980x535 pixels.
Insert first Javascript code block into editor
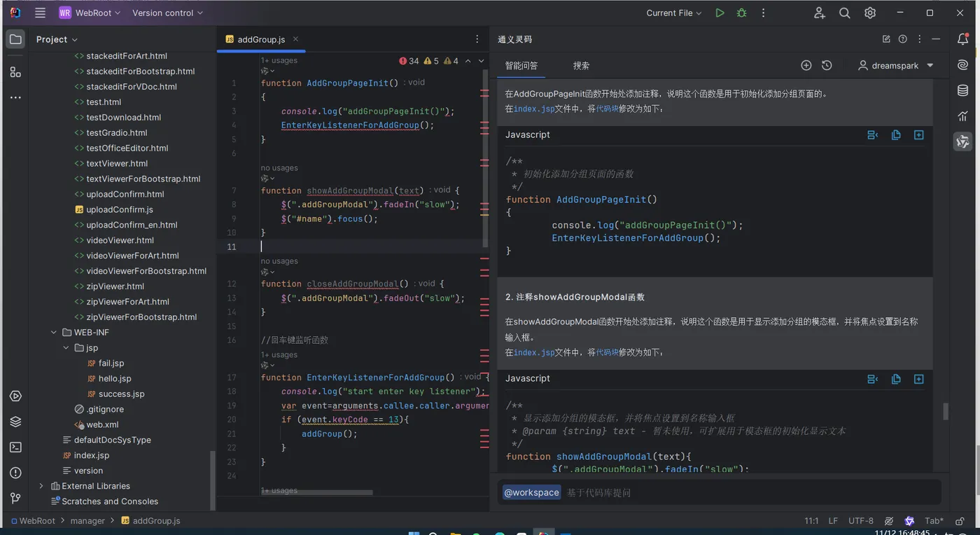873,134
